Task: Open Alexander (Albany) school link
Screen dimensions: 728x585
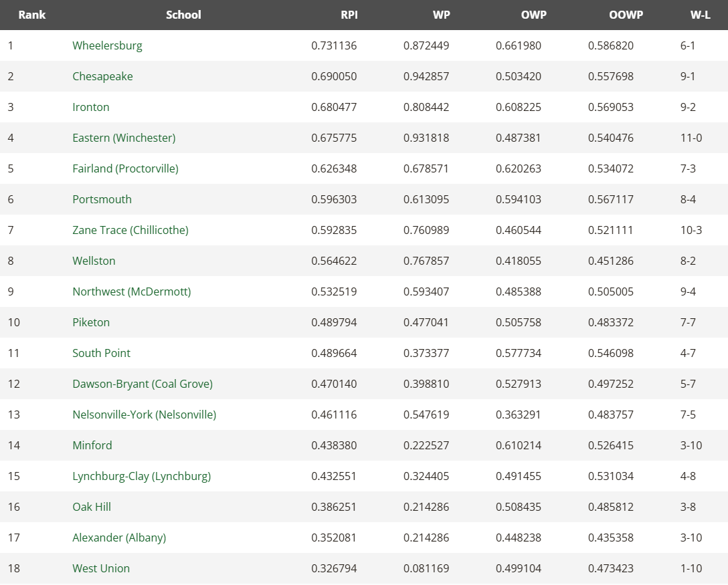Action: tap(119, 538)
